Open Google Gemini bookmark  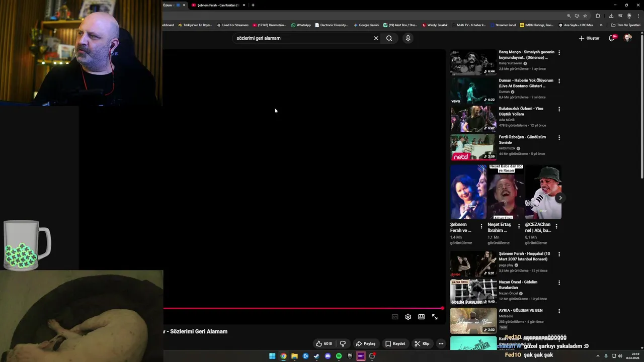point(366,25)
